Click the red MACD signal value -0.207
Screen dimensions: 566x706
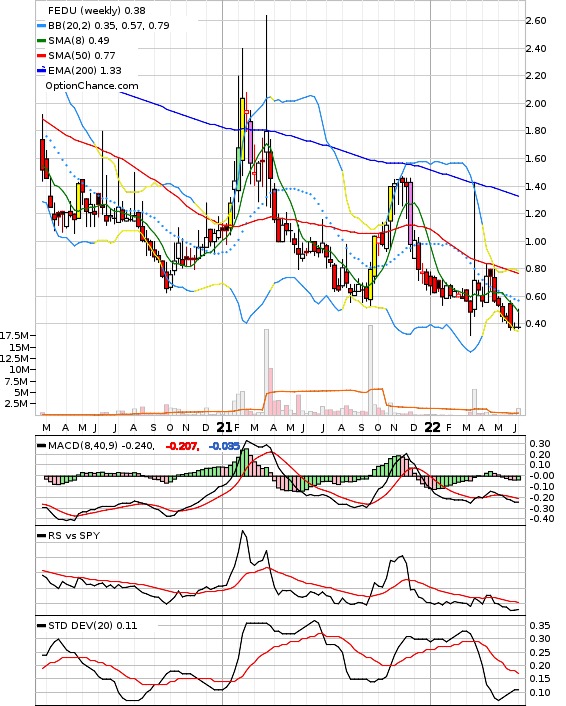click(182, 446)
